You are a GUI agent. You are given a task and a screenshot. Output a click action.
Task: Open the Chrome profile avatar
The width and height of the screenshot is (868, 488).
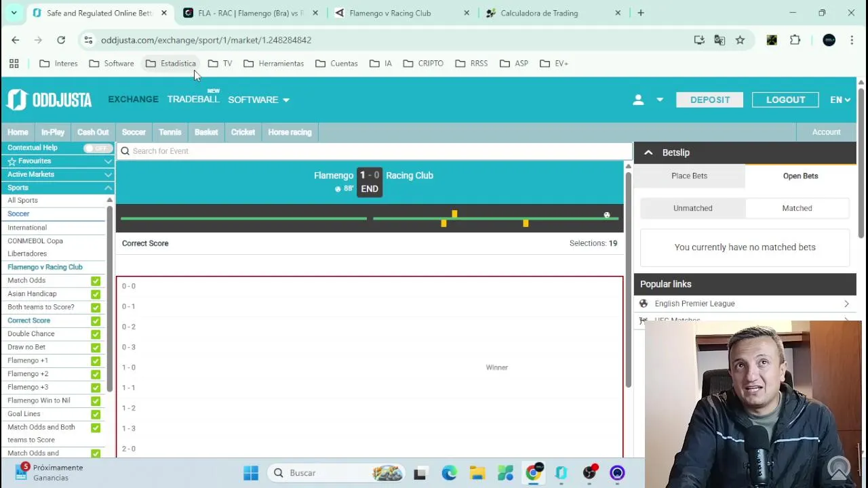point(829,40)
